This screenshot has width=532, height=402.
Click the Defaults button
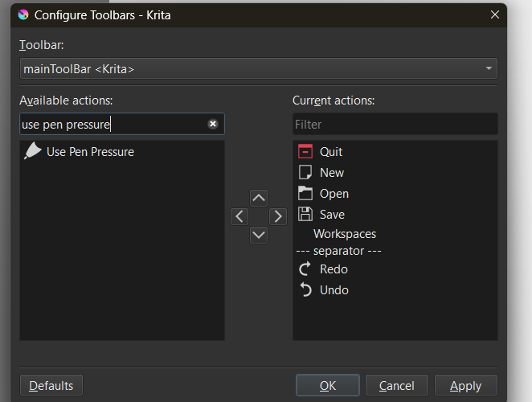point(51,385)
